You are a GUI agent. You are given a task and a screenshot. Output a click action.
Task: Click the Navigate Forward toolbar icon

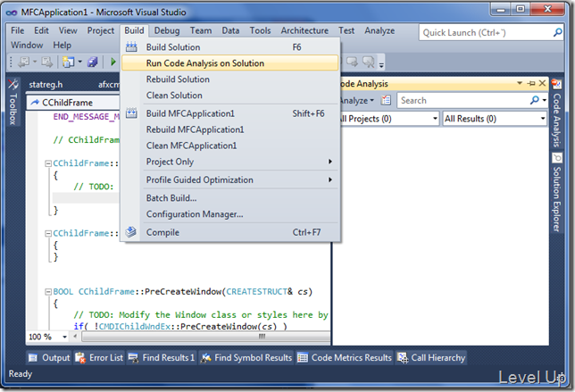pos(46,62)
